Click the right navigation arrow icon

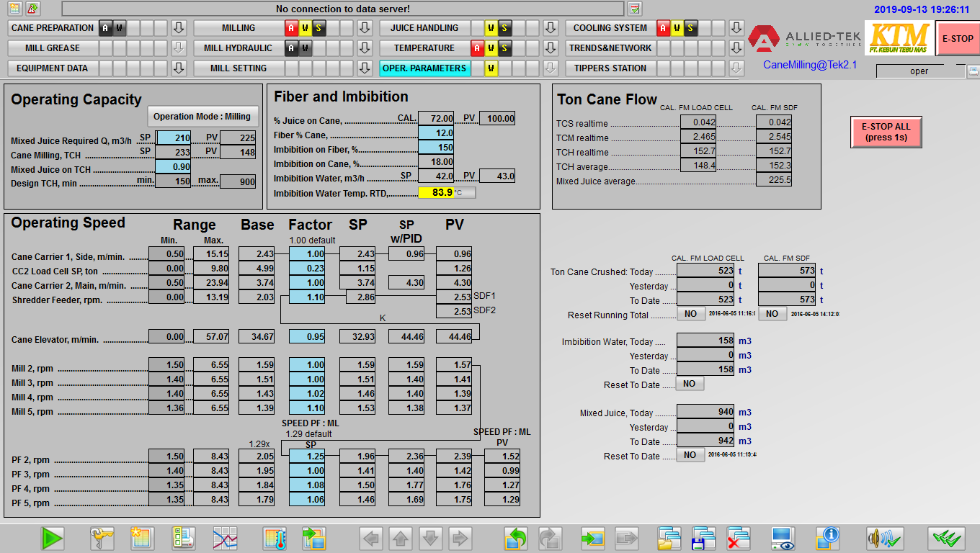[460, 538]
